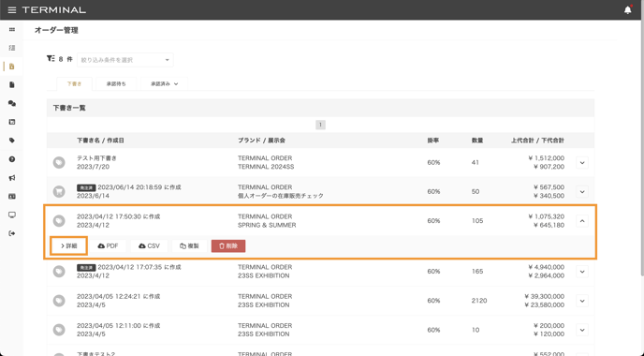Click the grid apps icon in sidebar
Screen dimensions: 644x356
point(12,30)
